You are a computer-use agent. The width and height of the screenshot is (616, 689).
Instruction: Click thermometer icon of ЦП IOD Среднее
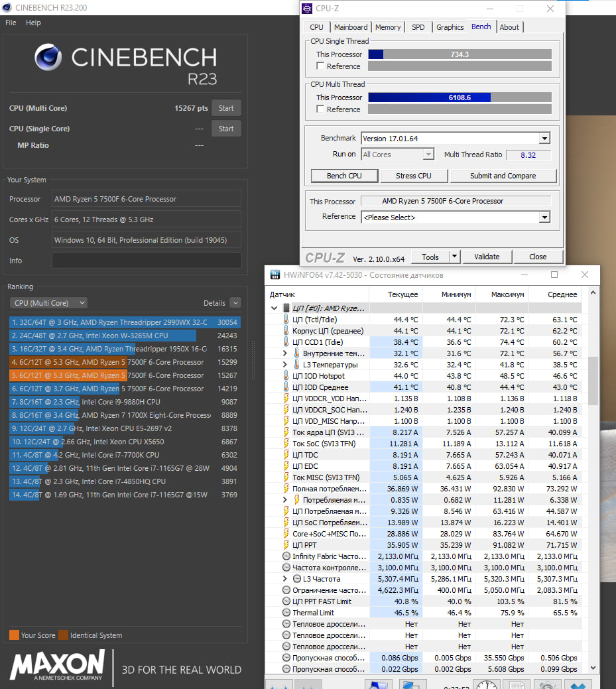pos(286,387)
